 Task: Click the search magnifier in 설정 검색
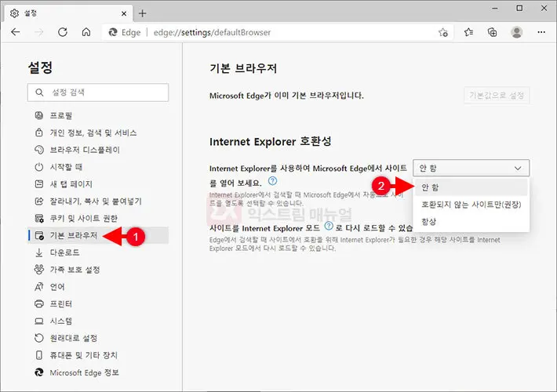[39, 93]
